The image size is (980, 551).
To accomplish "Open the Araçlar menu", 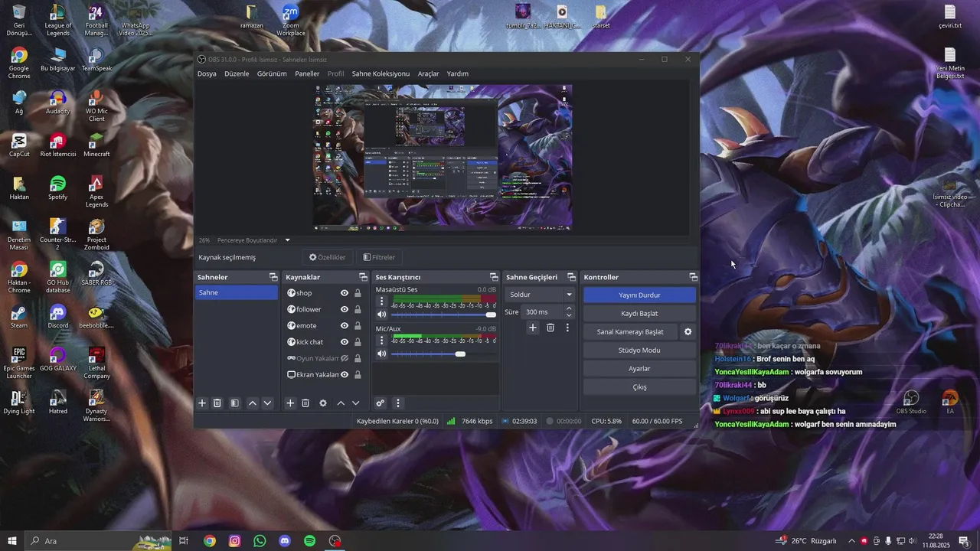I will coord(428,73).
